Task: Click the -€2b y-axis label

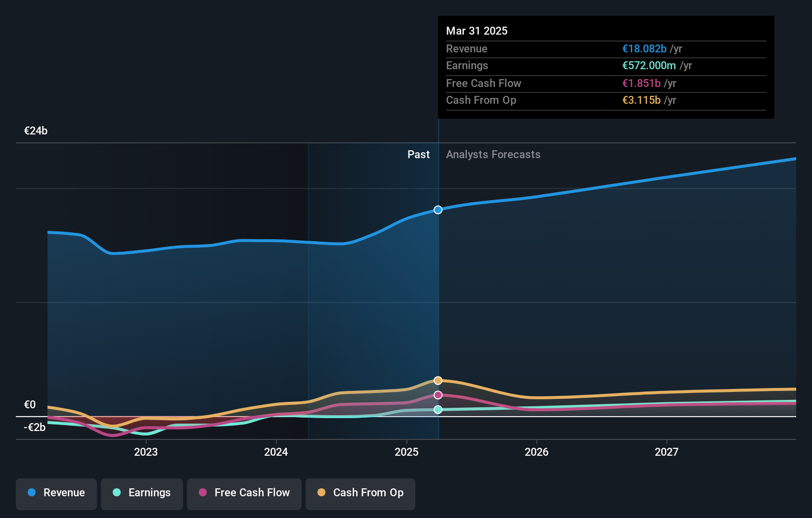Action: coord(35,428)
